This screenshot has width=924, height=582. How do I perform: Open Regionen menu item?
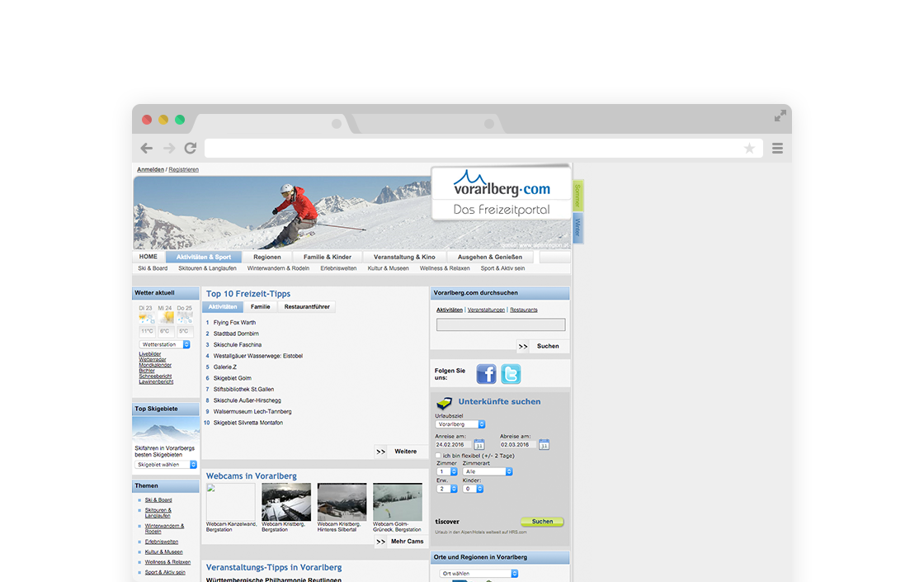267,257
